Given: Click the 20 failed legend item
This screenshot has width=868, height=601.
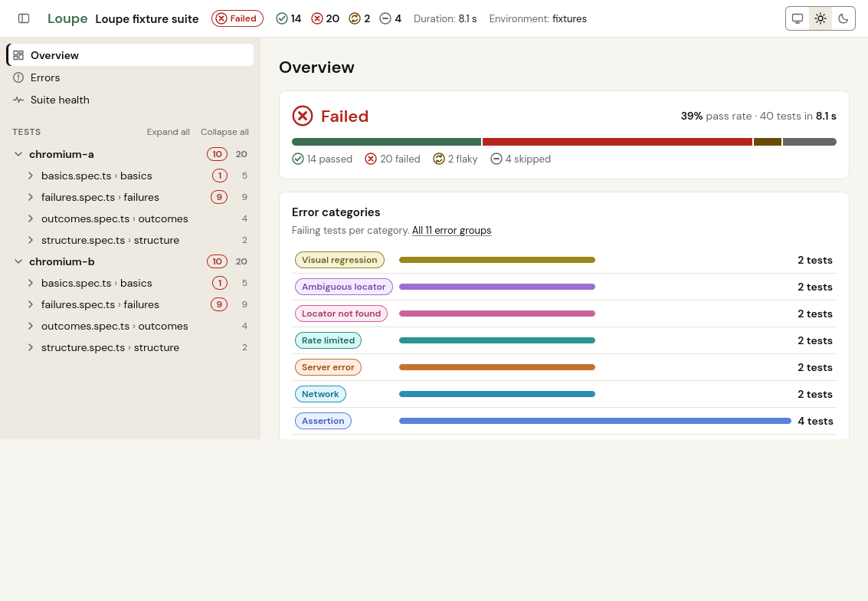Looking at the screenshot, I should coord(392,159).
